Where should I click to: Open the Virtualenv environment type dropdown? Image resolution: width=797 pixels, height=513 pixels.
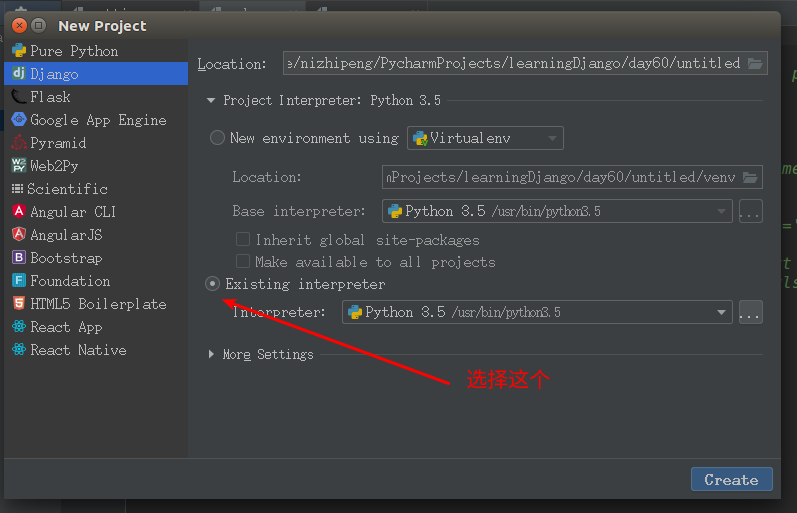[x=485, y=138]
